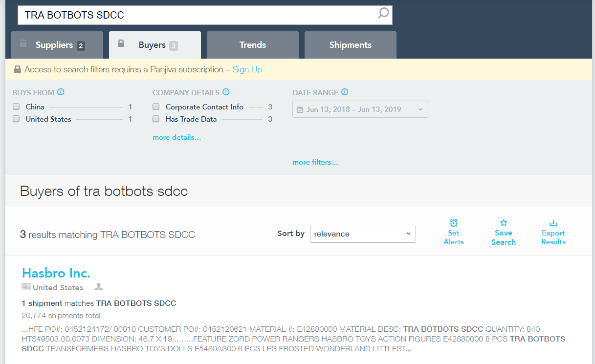
Task: Click the lock icon on Buyers tab
Action: point(121,43)
